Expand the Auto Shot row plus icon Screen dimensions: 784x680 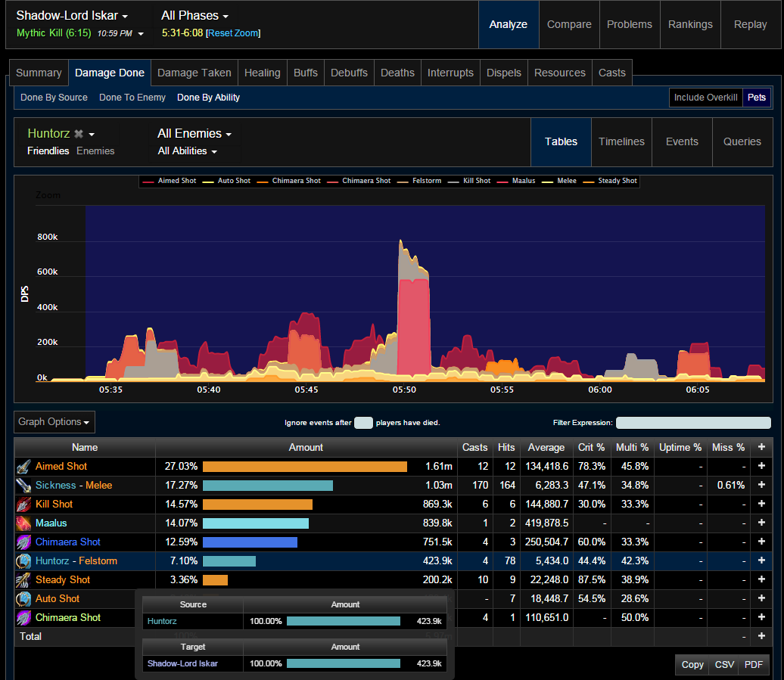point(761,598)
